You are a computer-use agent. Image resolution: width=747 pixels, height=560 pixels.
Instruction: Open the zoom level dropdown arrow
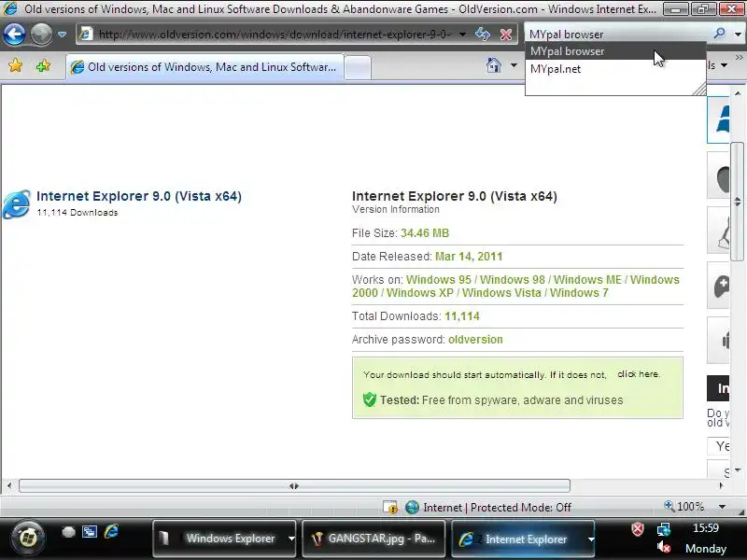[x=722, y=507]
